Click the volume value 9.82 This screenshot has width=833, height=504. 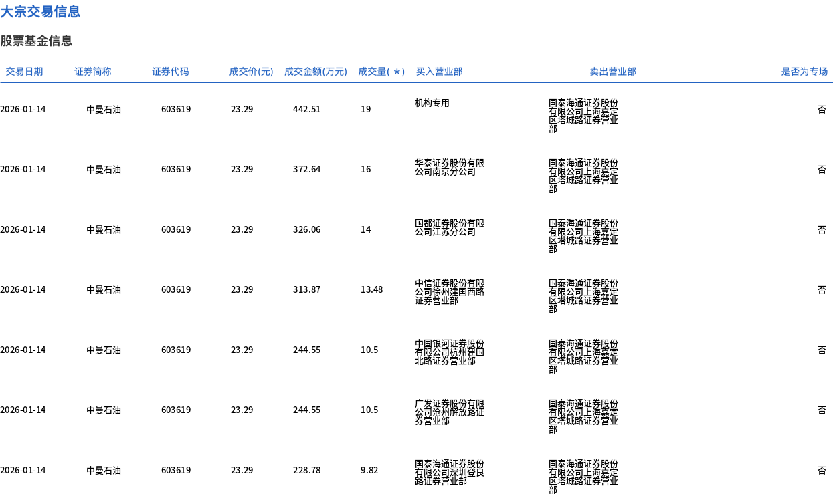(369, 470)
